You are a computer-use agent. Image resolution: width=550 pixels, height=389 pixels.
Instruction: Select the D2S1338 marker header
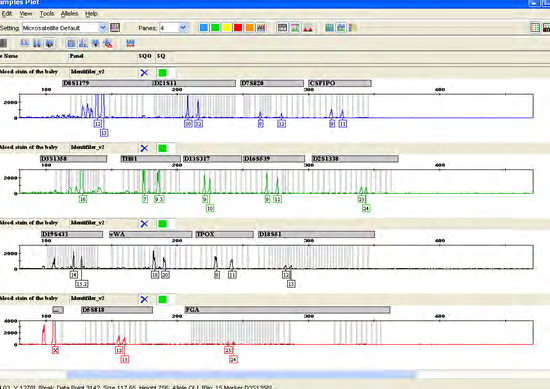coord(355,159)
